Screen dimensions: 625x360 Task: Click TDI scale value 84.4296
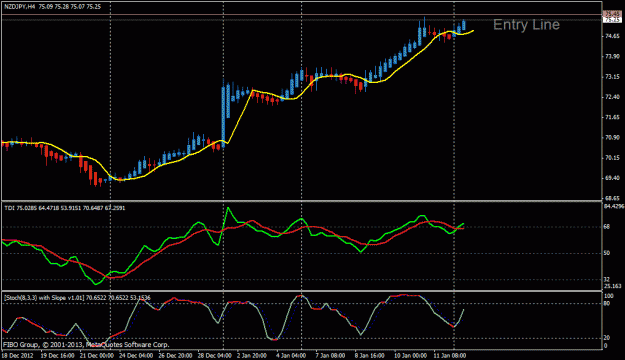[613, 206]
